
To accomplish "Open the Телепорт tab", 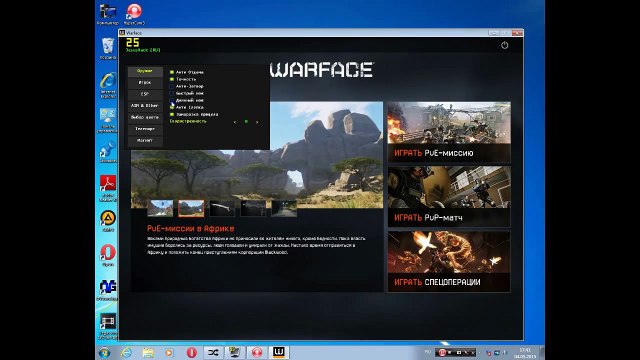I will (145, 129).
